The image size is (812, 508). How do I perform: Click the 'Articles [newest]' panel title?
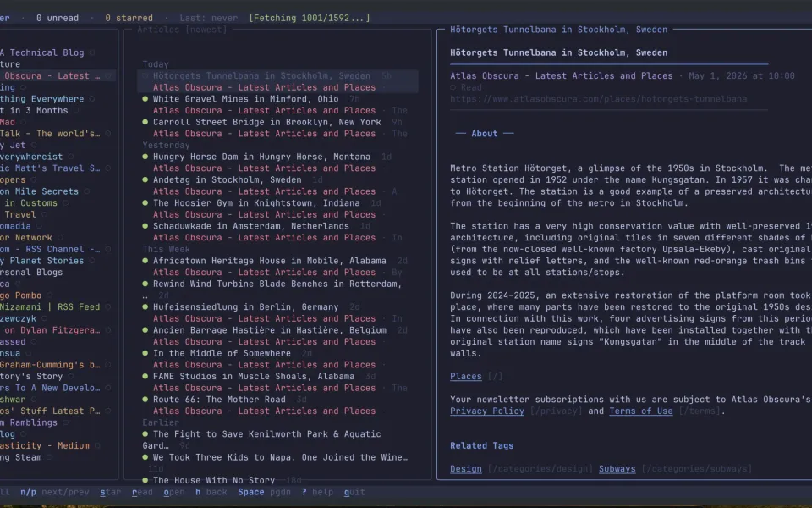pos(182,30)
